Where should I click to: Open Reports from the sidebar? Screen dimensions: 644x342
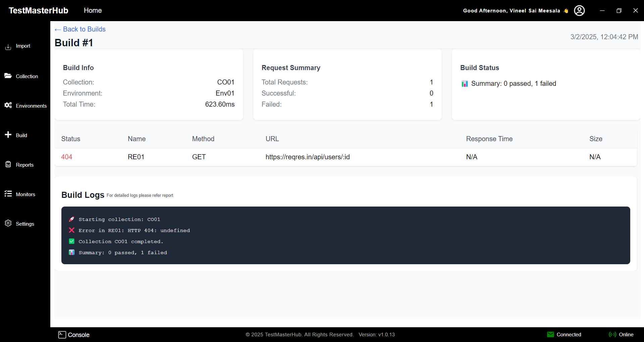pyautogui.click(x=25, y=165)
